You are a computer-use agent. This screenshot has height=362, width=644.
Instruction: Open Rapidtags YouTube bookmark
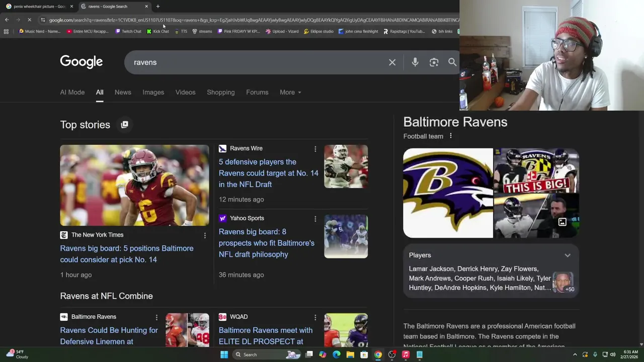coord(404,31)
